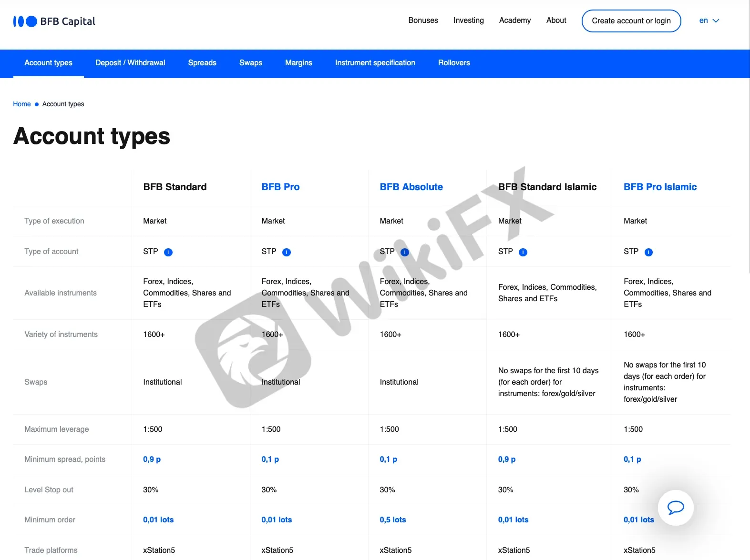
Task: Click Institutional swaps cell for BFB Absolute
Action: [399, 382]
